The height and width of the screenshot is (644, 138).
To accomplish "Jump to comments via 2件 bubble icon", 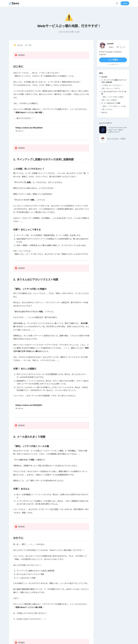I will click(77, 32).
